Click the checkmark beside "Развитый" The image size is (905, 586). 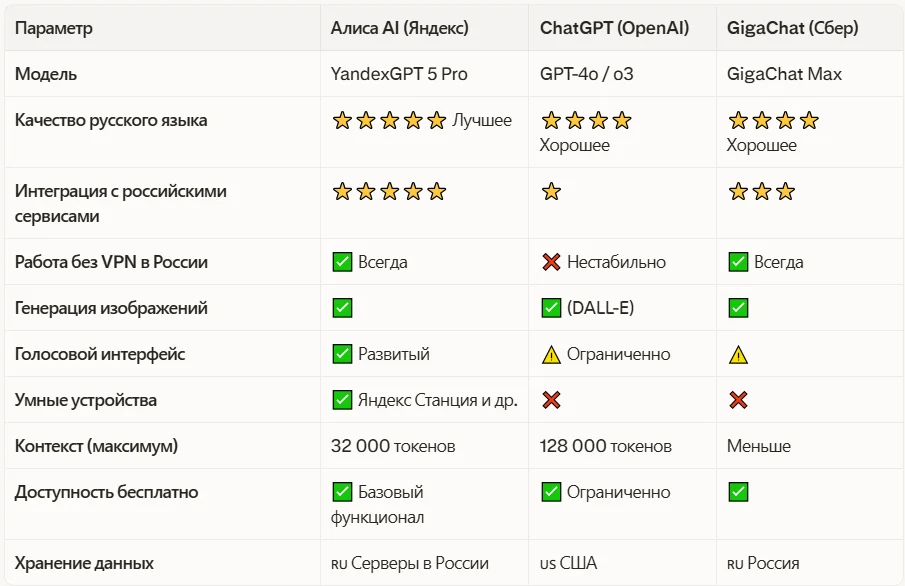[342, 355]
